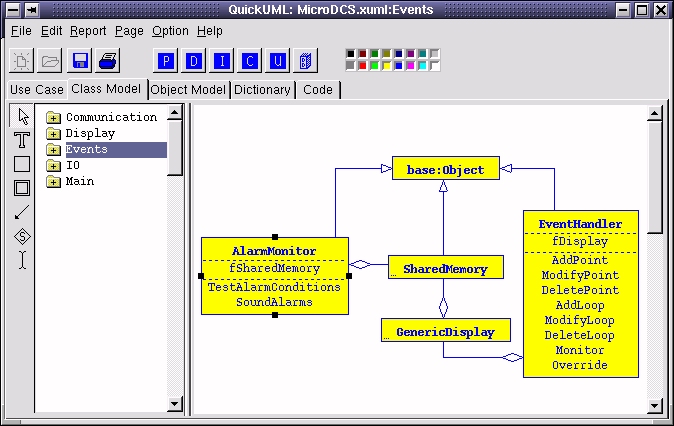The width and height of the screenshot is (674, 426).
Task: Expand the Communication folder
Action: click(x=54, y=118)
